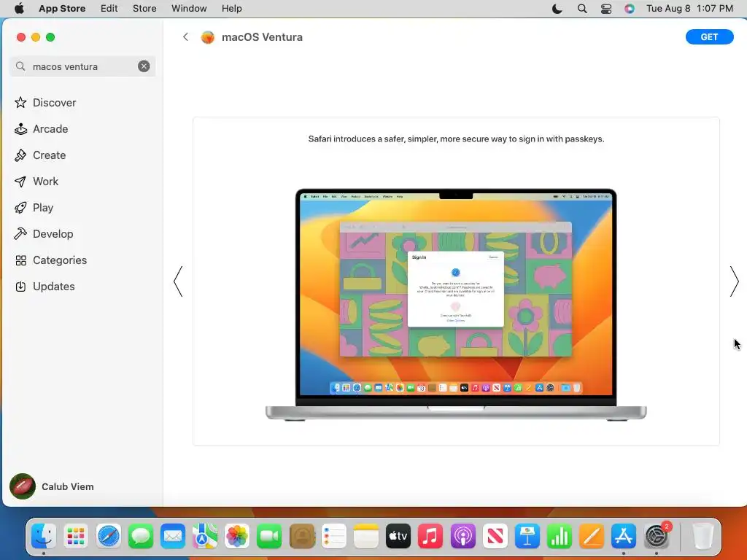Viewport: 747px width, 560px height.
Task: Toggle Focus mode moon icon in menu bar
Action: point(557,9)
